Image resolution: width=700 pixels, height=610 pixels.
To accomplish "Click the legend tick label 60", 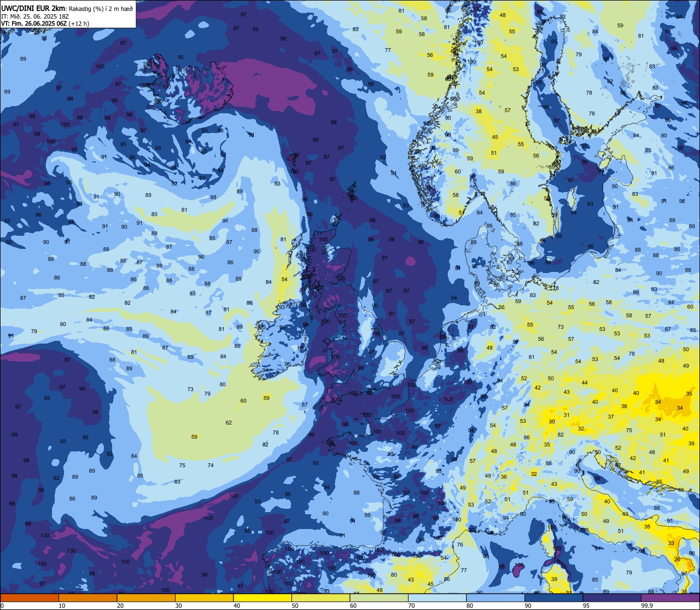I will click(353, 606).
